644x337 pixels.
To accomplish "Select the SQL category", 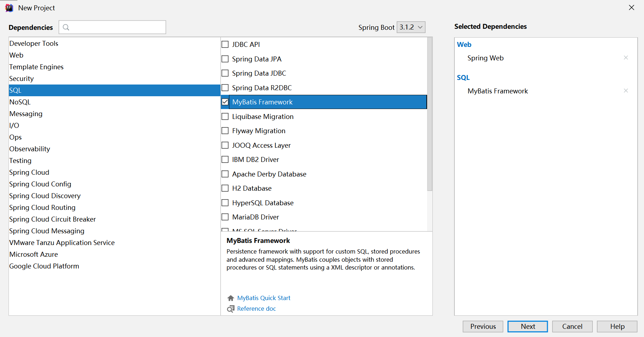I will tap(114, 90).
